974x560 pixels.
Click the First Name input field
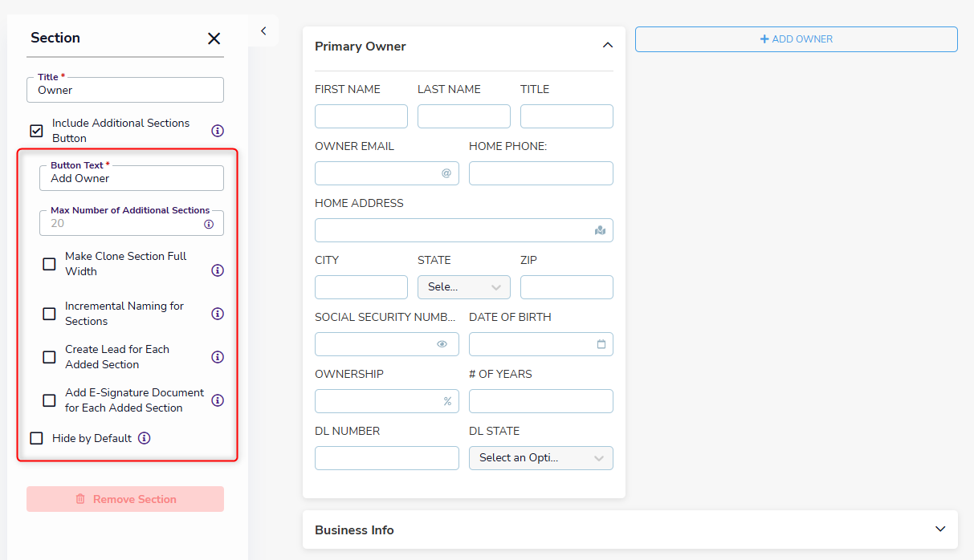coord(361,116)
